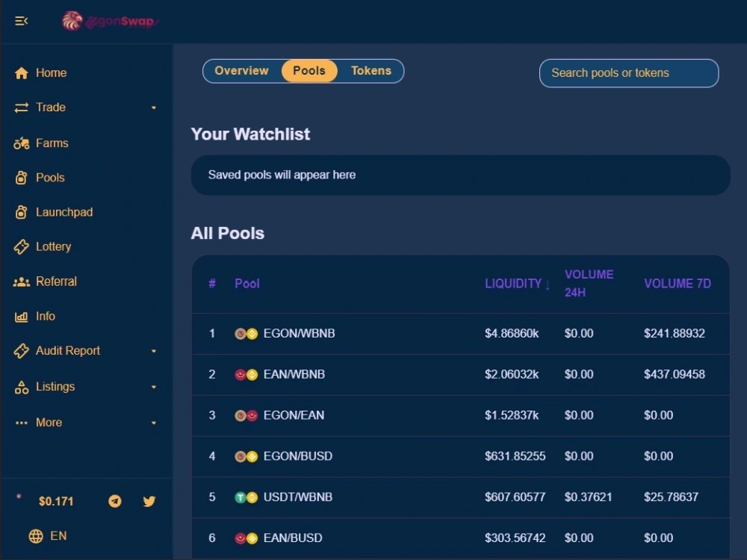Screen dimensions: 747x560
Task: Click the # column header
Action: (212, 284)
